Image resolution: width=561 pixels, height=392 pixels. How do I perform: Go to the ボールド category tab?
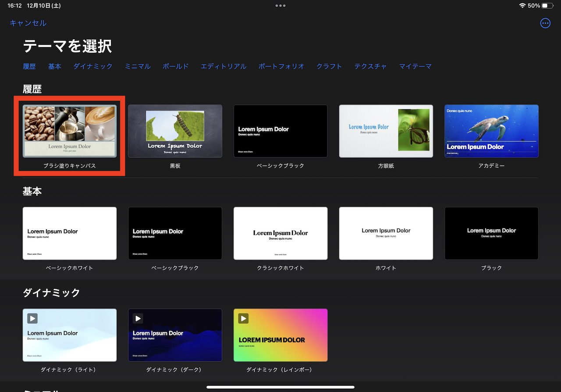(176, 66)
